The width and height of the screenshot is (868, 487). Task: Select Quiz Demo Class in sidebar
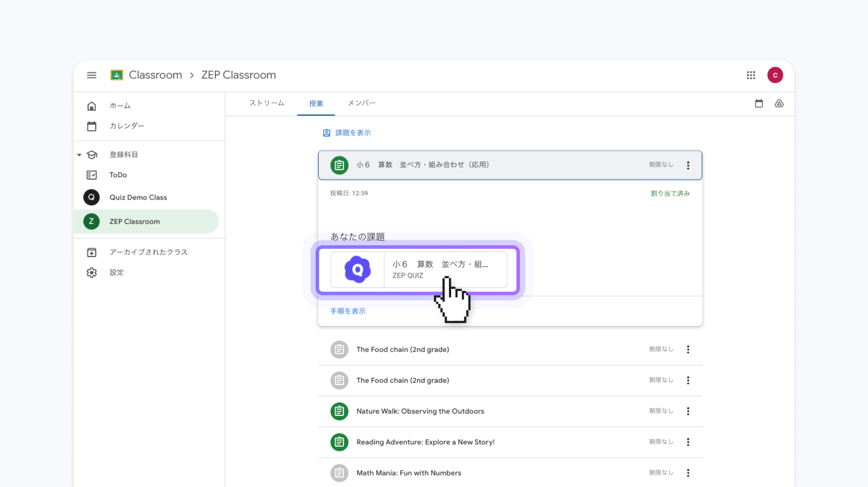click(138, 198)
